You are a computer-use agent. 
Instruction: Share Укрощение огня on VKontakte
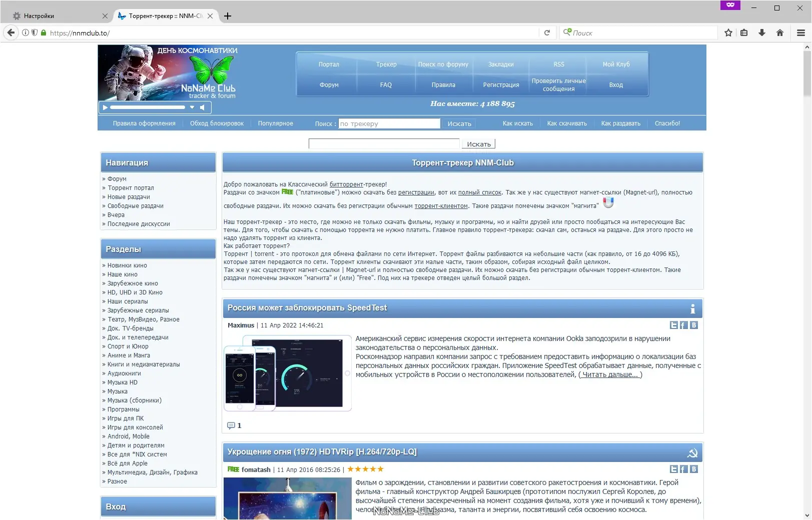[694, 469]
